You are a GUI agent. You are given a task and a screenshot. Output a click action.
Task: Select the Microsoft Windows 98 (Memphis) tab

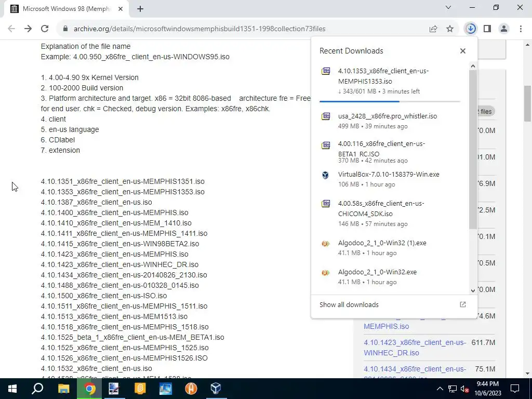point(66,9)
